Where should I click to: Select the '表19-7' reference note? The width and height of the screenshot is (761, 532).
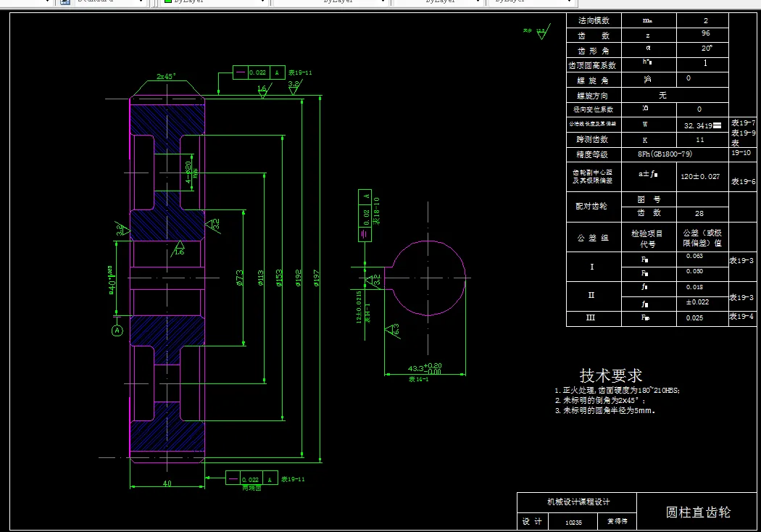743,122
